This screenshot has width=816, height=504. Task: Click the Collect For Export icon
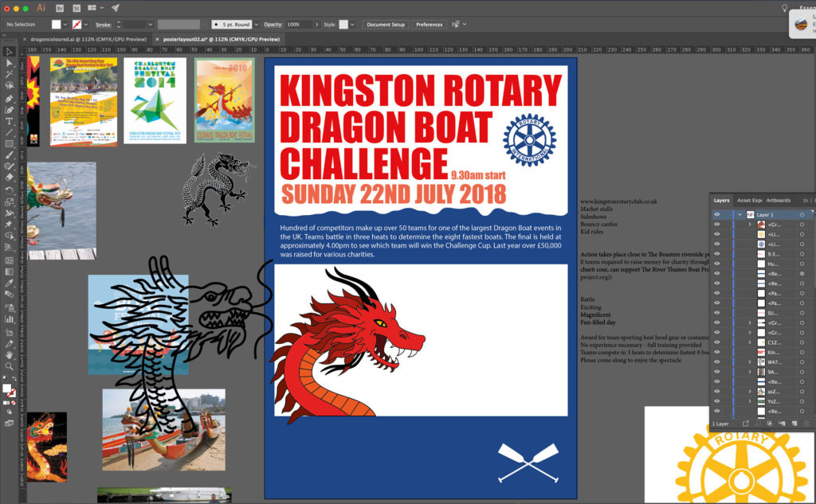[745, 424]
